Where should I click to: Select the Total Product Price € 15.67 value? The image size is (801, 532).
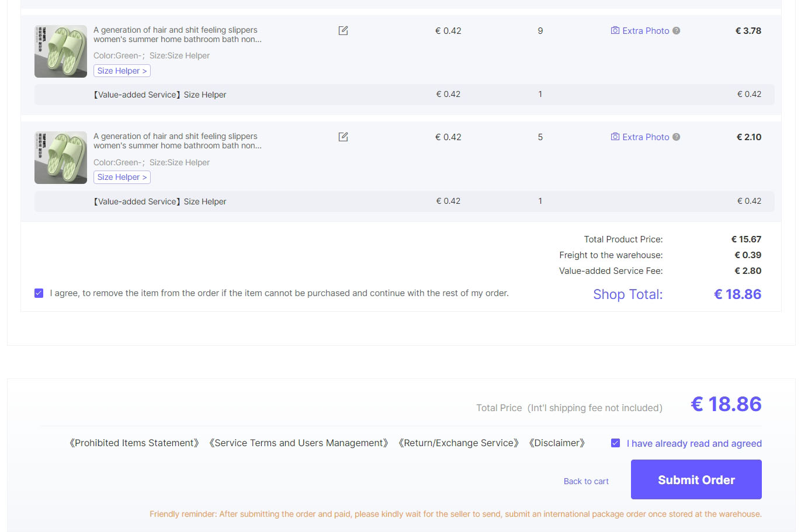click(x=746, y=239)
